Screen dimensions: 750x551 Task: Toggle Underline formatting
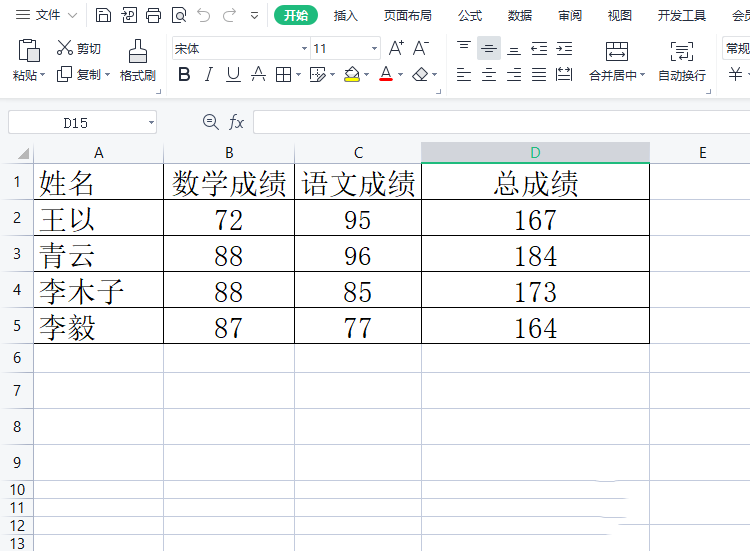(x=233, y=74)
